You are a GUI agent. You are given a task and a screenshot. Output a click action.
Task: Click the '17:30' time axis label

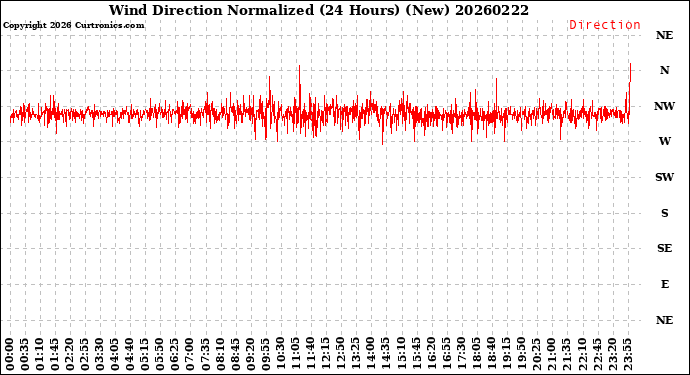click(x=461, y=354)
